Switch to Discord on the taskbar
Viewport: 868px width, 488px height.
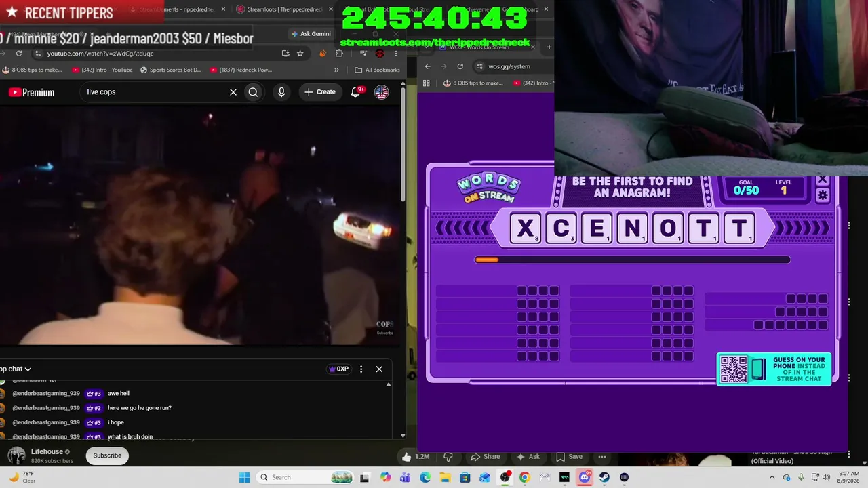pyautogui.click(x=585, y=477)
